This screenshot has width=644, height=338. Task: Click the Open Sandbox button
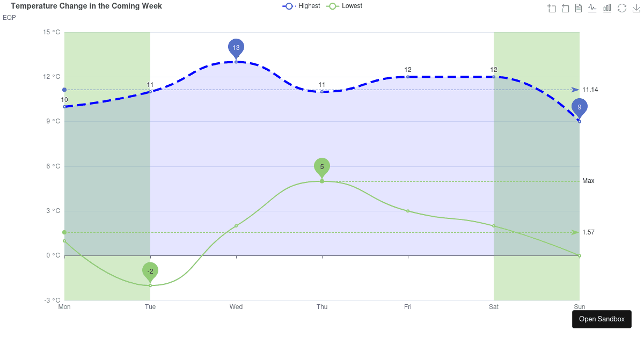coord(602,319)
